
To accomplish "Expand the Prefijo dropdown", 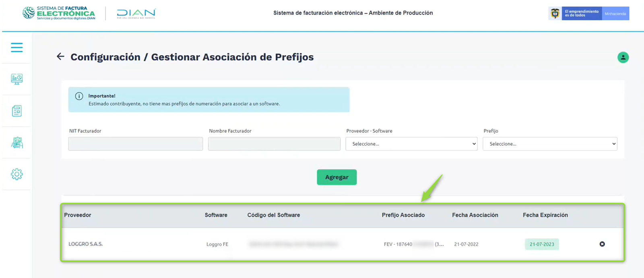I will pyautogui.click(x=549, y=144).
